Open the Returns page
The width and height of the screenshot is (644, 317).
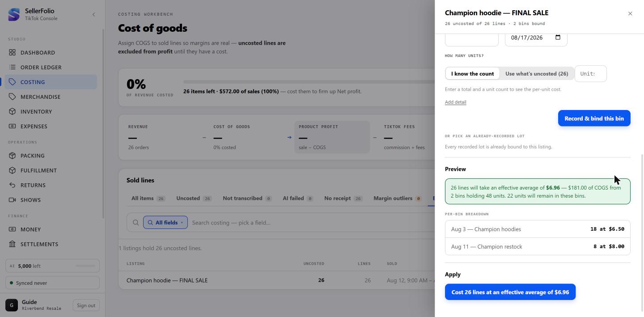[51, 185]
